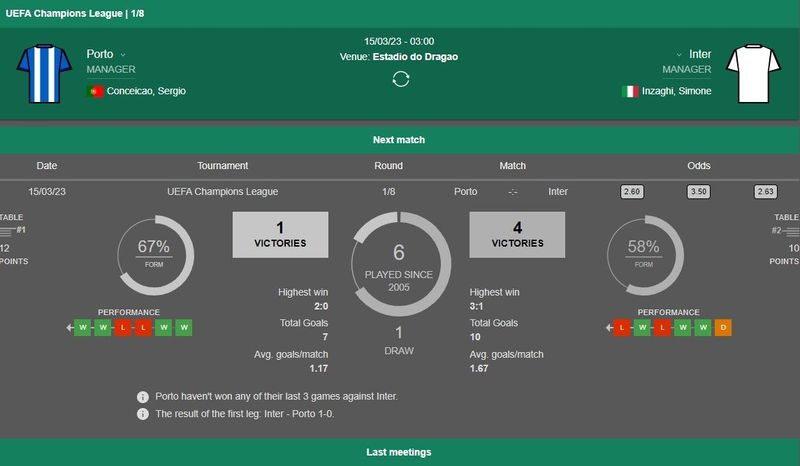Click Porto table rank #1 icon
This screenshot has width=800, height=466.
(12, 231)
